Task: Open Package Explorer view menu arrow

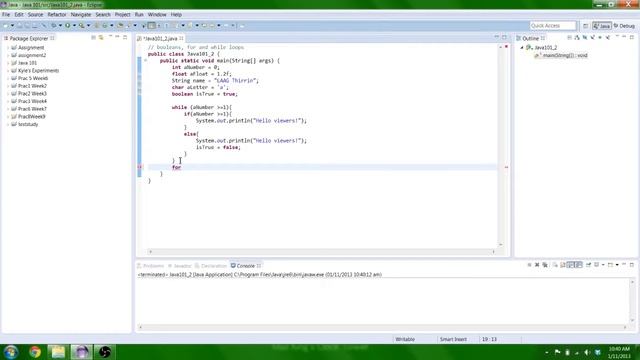Action: pyautogui.click(x=110, y=37)
